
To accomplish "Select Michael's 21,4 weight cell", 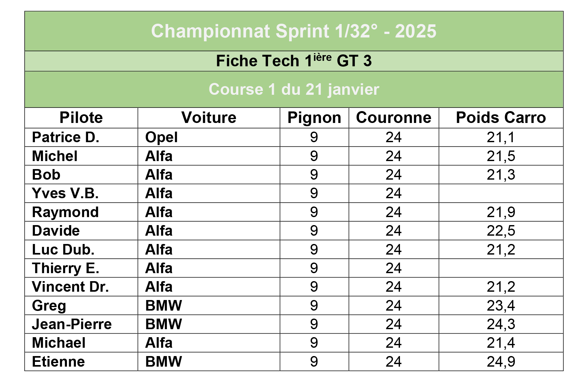I will point(501,343).
